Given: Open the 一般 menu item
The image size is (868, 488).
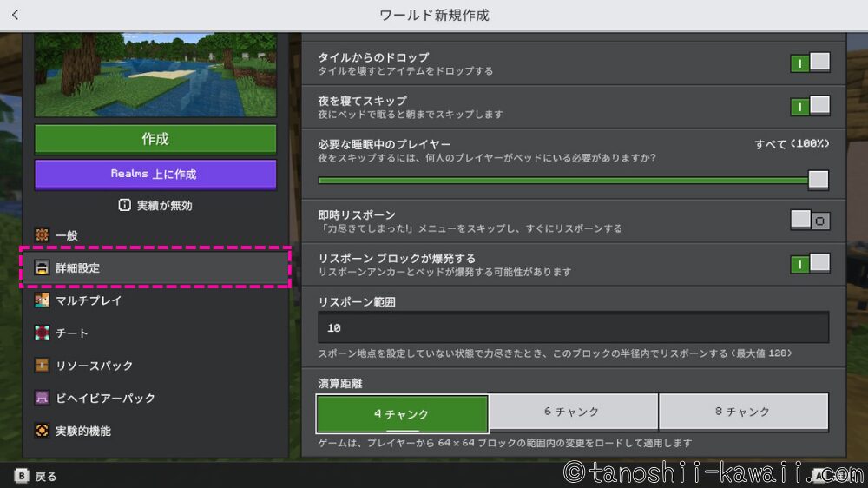Looking at the screenshot, I should [155, 234].
